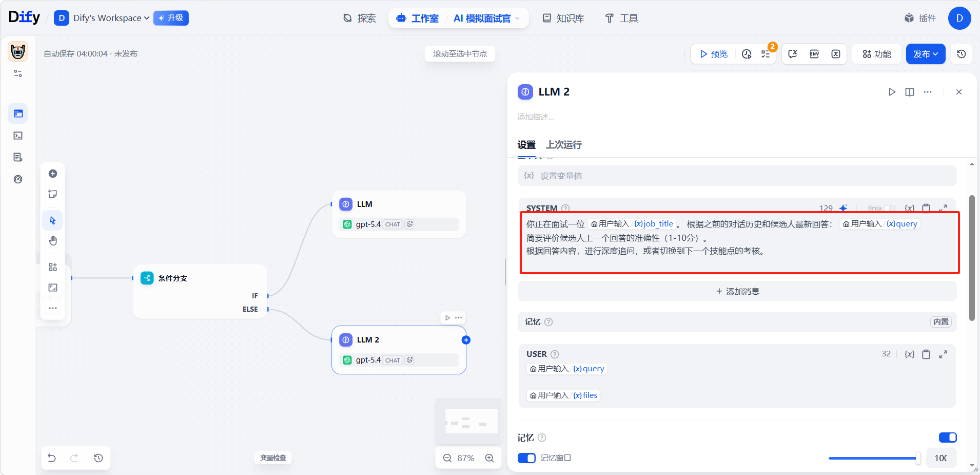Run LLM 2 node play icon

tap(892, 92)
